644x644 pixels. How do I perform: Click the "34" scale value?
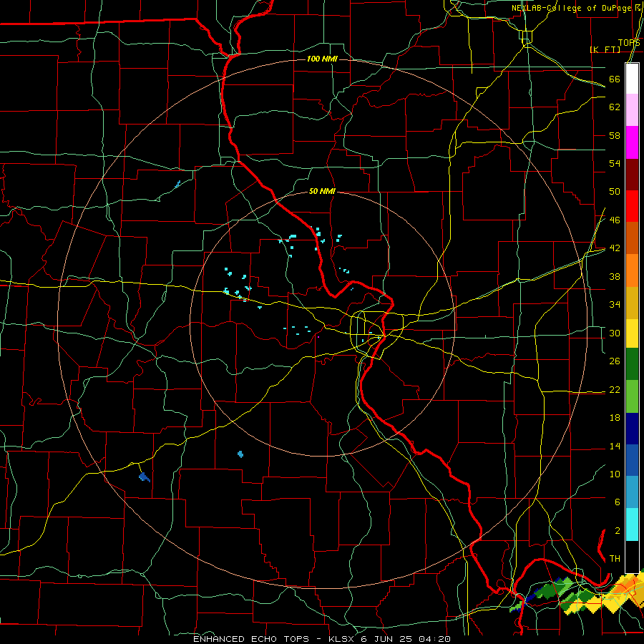coord(615,305)
